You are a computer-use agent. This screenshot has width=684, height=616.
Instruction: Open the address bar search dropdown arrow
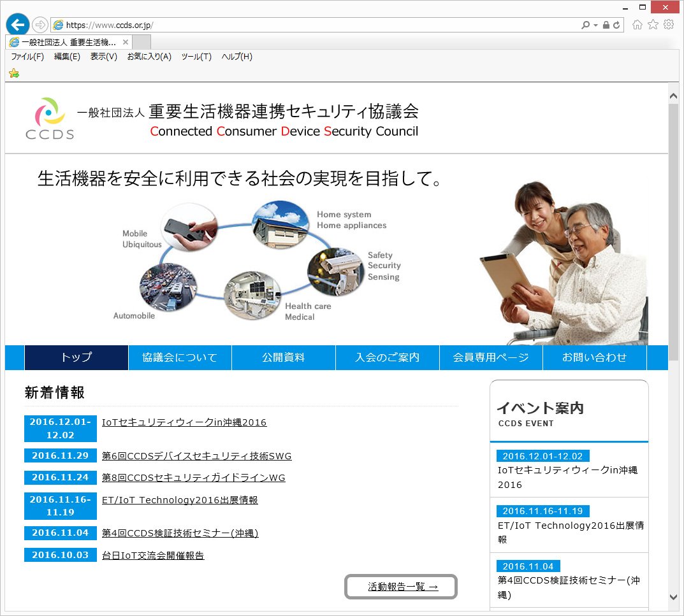595,25
